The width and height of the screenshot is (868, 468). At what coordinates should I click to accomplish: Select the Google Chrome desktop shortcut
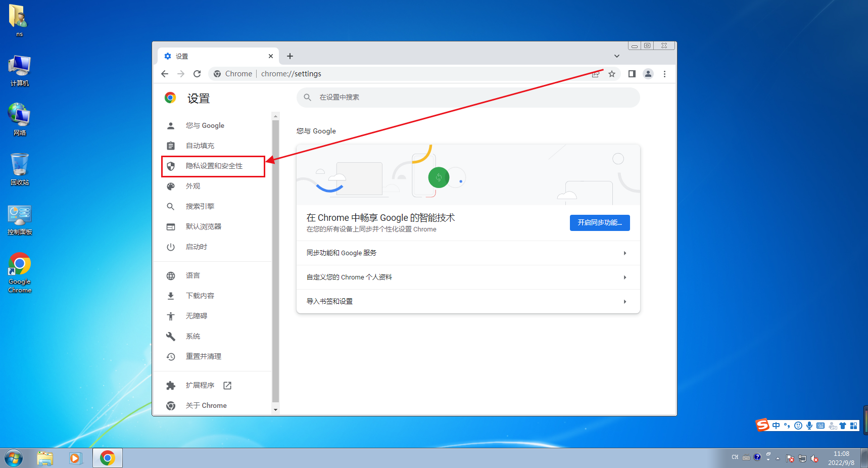[x=20, y=273]
